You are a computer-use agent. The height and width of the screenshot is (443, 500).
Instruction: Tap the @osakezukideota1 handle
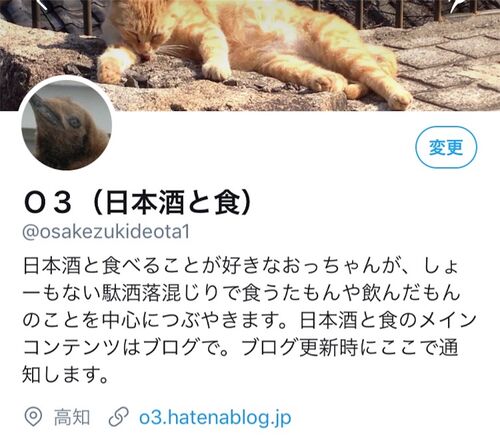pyautogui.click(x=106, y=232)
